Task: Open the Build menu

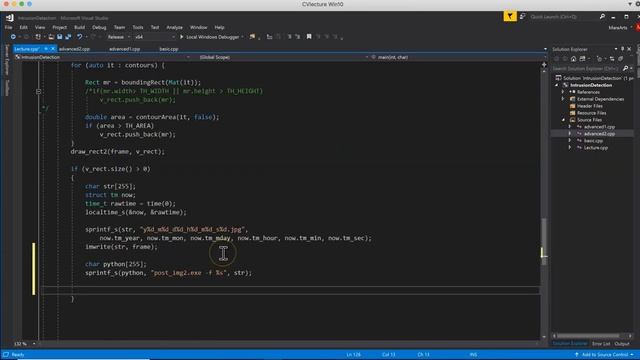Action: (80, 27)
